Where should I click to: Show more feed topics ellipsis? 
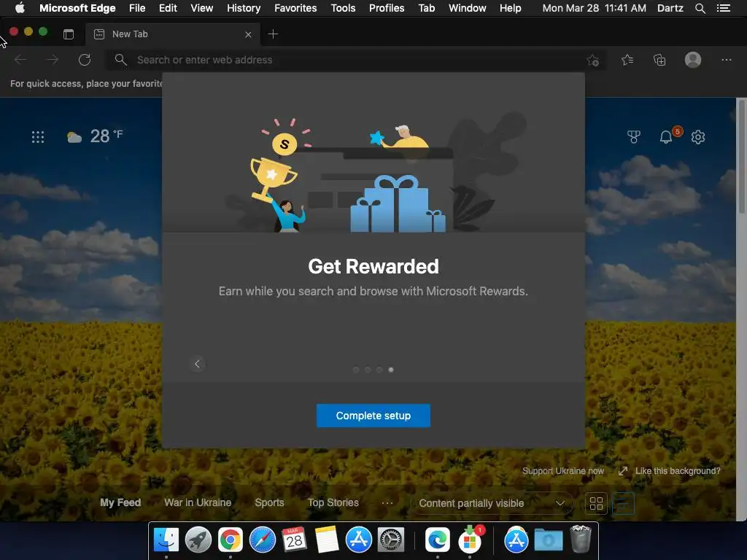tap(387, 503)
